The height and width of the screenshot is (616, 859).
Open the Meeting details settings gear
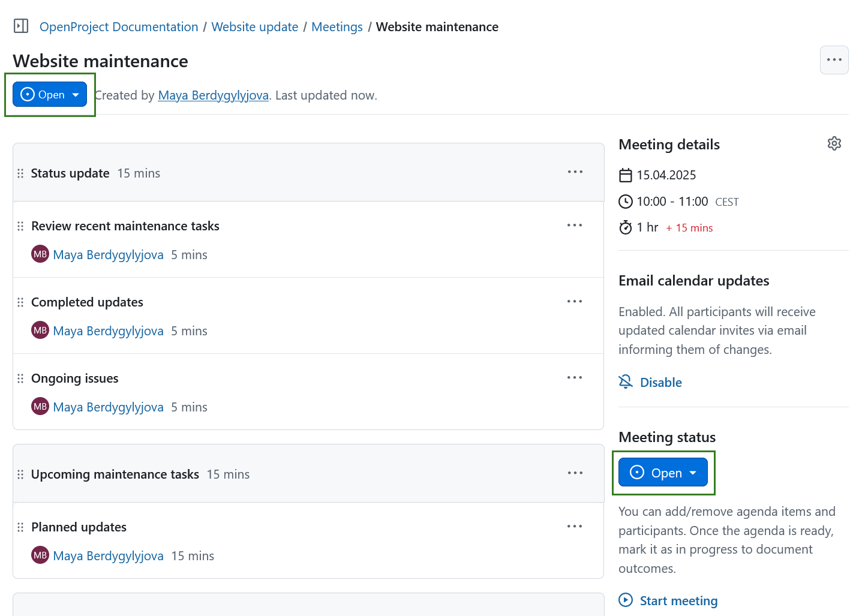[x=834, y=143]
